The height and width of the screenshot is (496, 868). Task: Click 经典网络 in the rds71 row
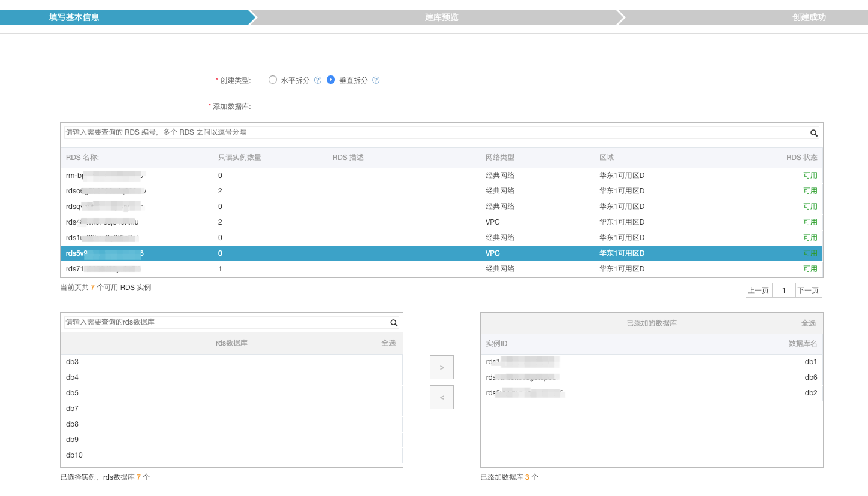pos(500,269)
